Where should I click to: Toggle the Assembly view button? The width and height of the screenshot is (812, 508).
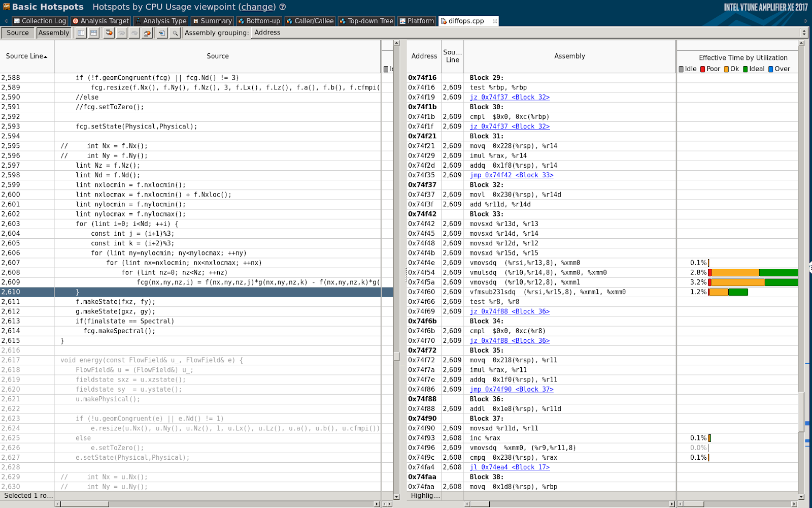[53, 33]
